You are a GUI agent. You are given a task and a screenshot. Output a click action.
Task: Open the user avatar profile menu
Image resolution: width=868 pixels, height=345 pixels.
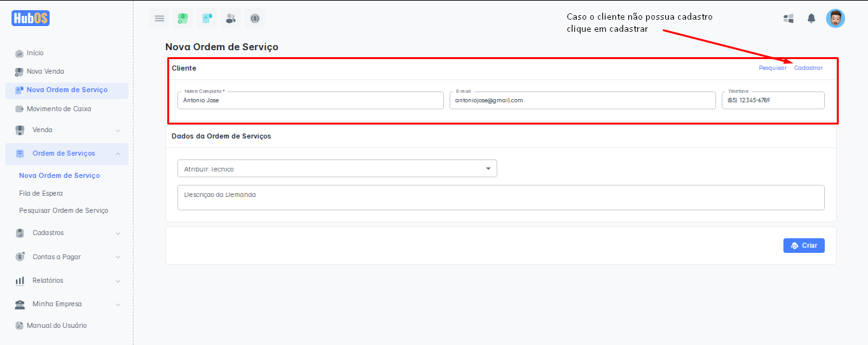click(835, 18)
